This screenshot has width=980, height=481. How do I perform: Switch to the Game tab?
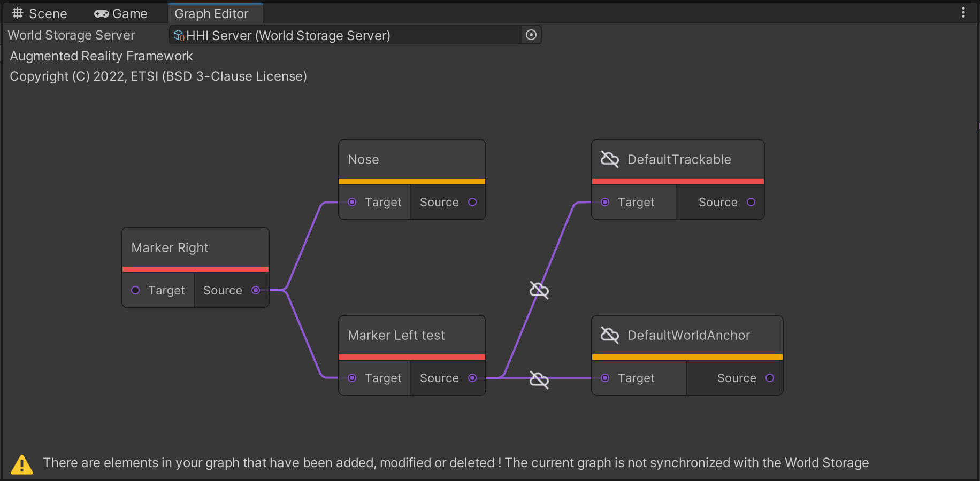121,14
